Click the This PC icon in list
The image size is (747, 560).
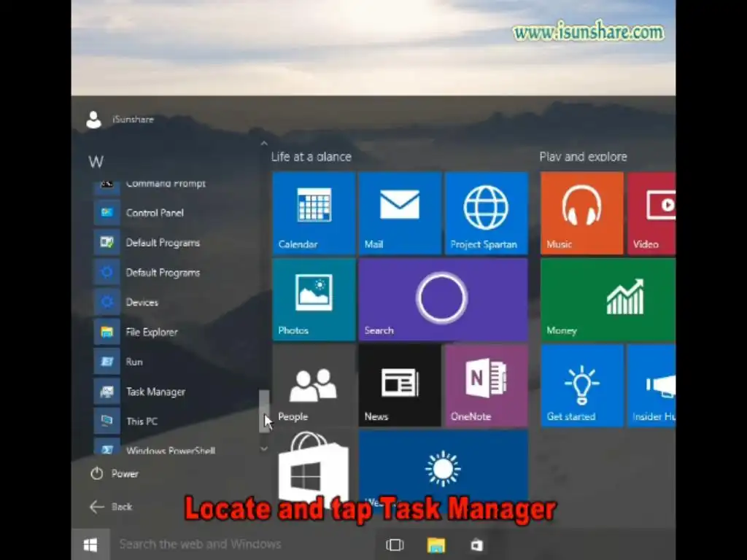click(107, 421)
